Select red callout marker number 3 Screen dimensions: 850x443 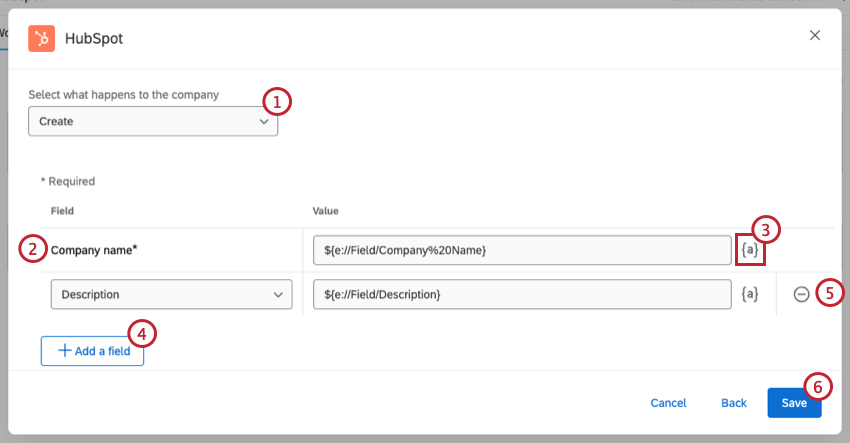tap(767, 230)
